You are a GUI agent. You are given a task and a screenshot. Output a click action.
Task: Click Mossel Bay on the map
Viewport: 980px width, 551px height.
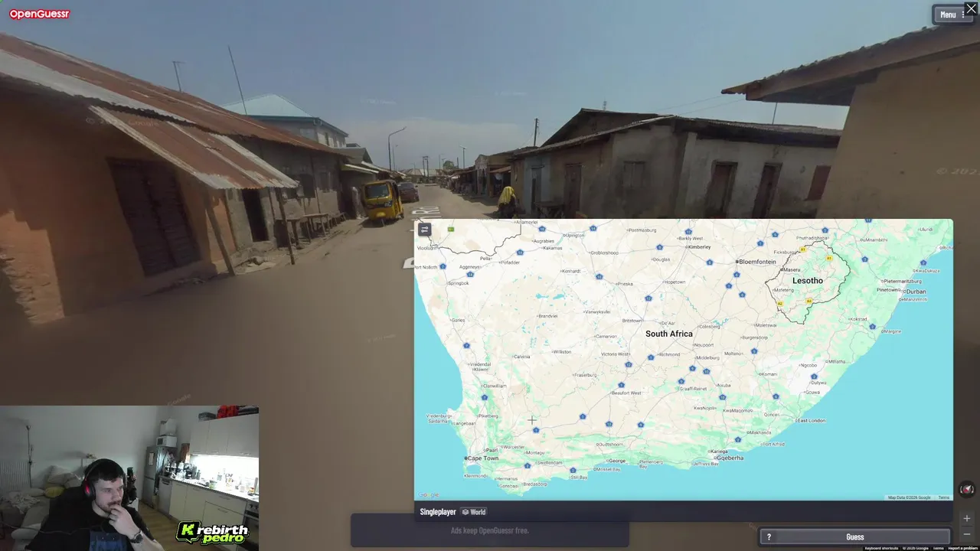tap(607, 469)
